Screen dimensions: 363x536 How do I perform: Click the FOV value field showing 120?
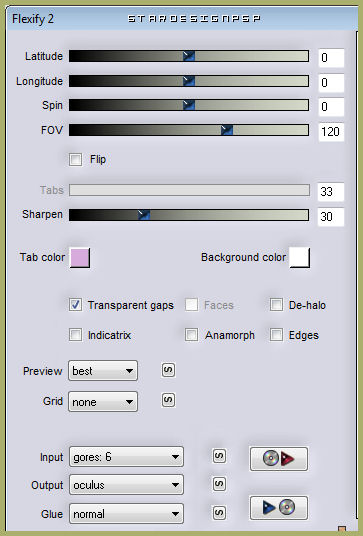[x=331, y=132]
